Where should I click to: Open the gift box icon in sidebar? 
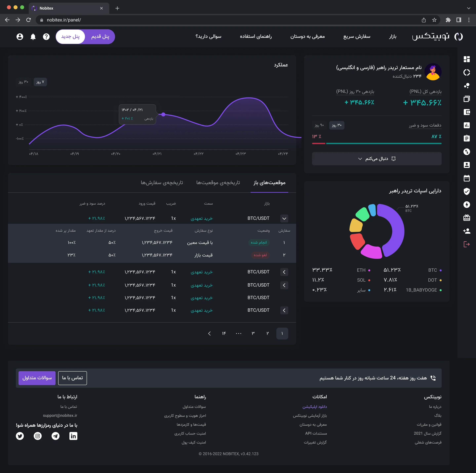[467, 218]
